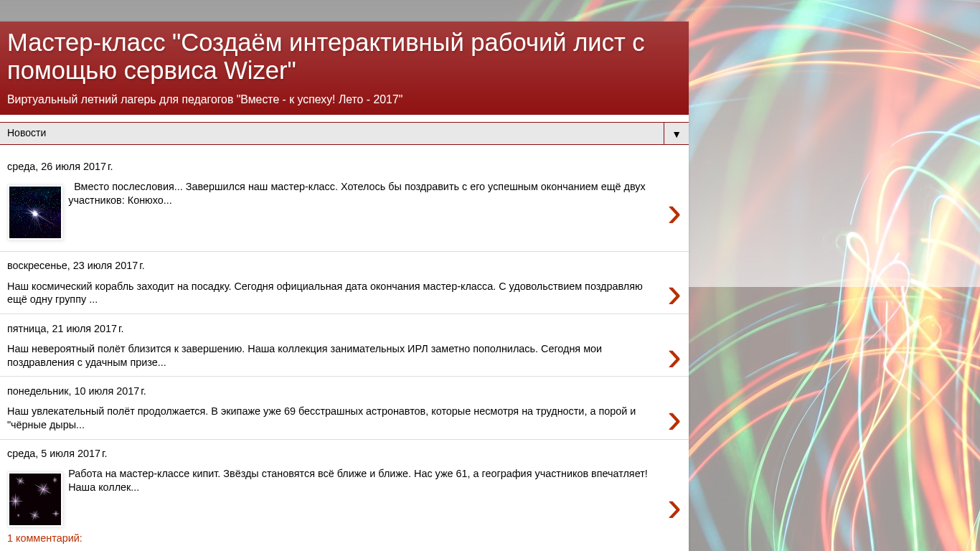Open the 'Наш космический корабль' post excerpt
The height and width of the screenshot is (551, 980).
[x=325, y=293]
